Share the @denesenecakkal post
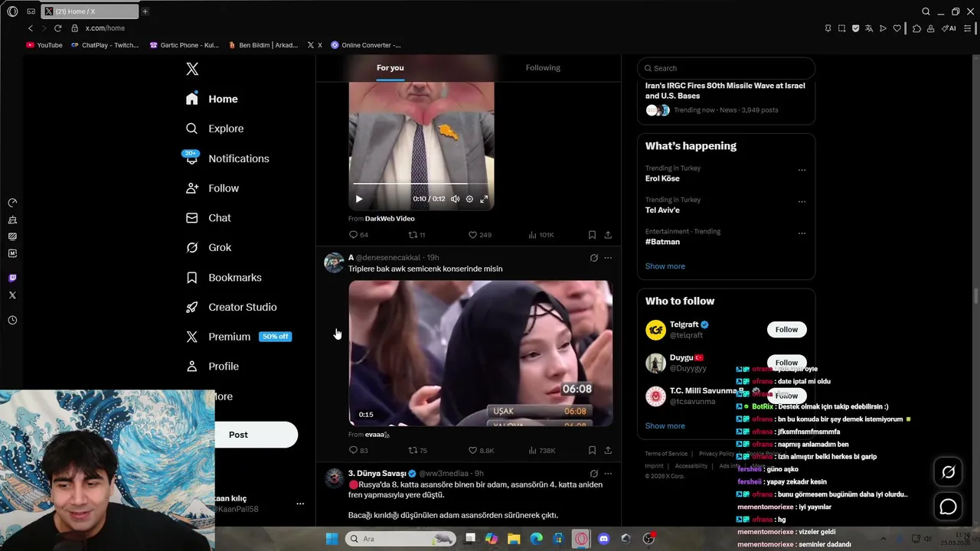 pyautogui.click(x=608, y=451)
